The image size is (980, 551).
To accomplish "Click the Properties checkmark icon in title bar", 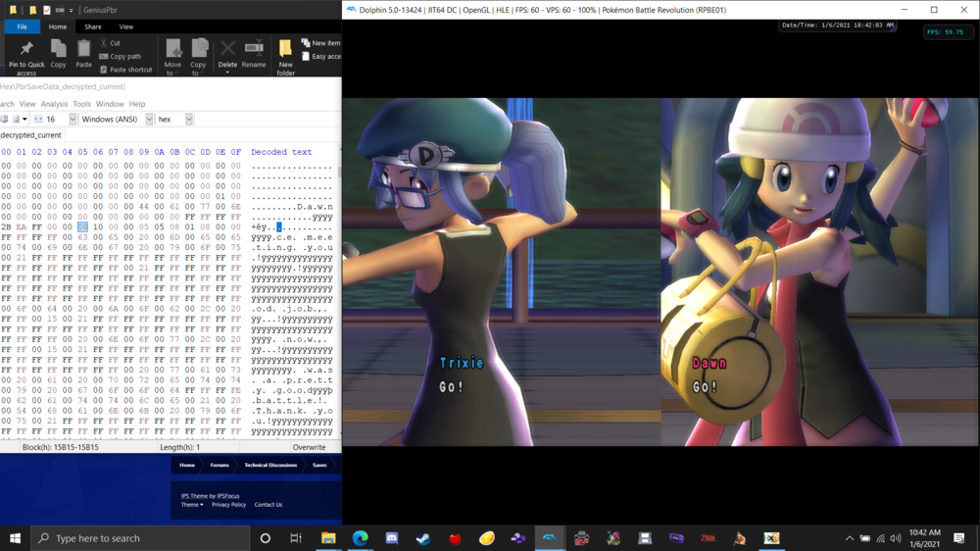I will [46, 10].
